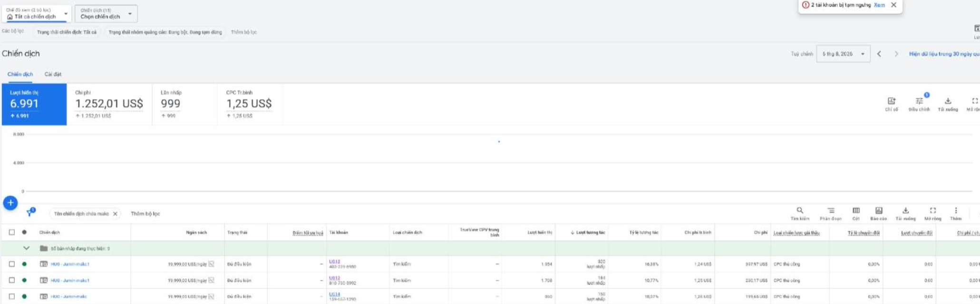Click campaign type icon in 230,17 US$ row

(44, 280)
